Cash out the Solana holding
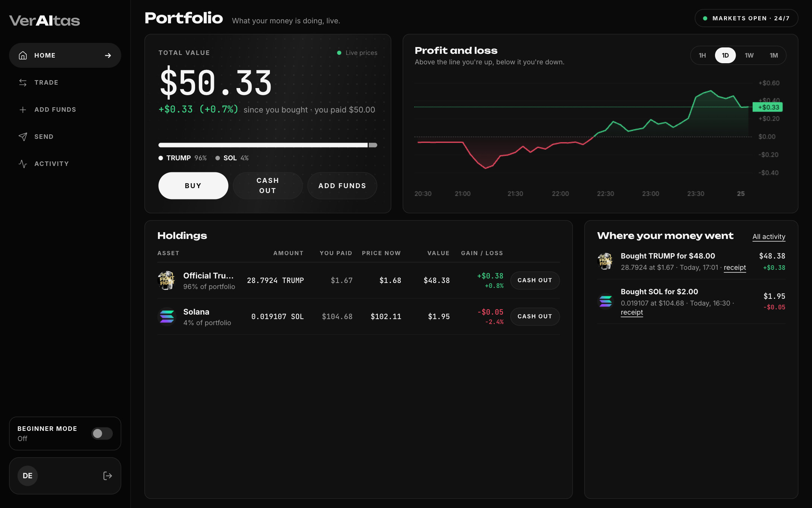Viewport: 812px width, 508px height. (x=535, y=316)
